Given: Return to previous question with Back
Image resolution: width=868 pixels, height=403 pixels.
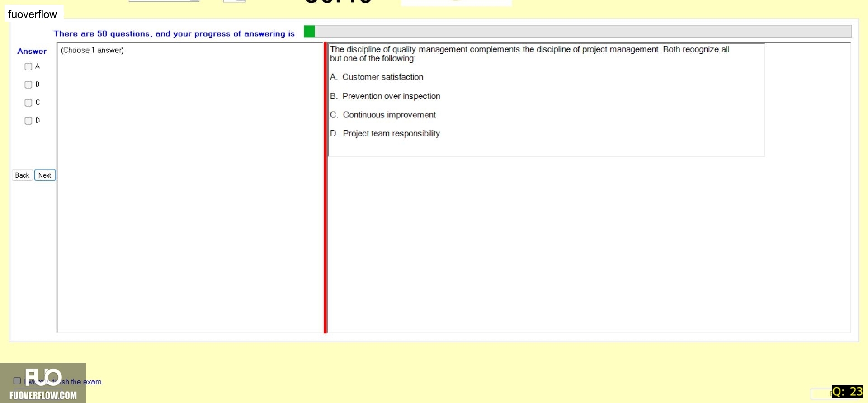Looking at the screenshot, I should (22, 175).
